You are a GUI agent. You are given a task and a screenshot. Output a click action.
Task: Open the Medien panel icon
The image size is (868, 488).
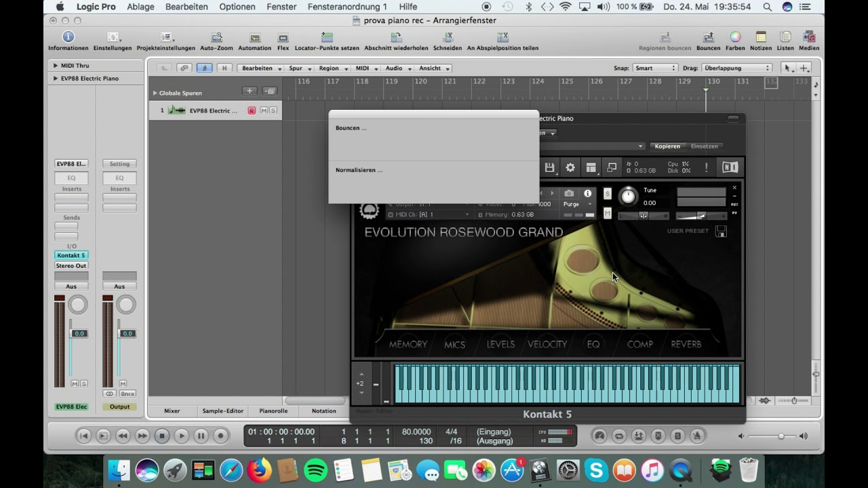pos(808,37)
